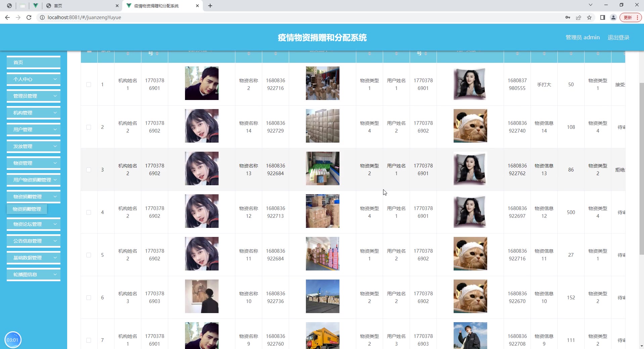The height and width of the screenshot is (349, 644).
Task: Open the stacked cartons photo in row 2
Action: click(323, 126)
